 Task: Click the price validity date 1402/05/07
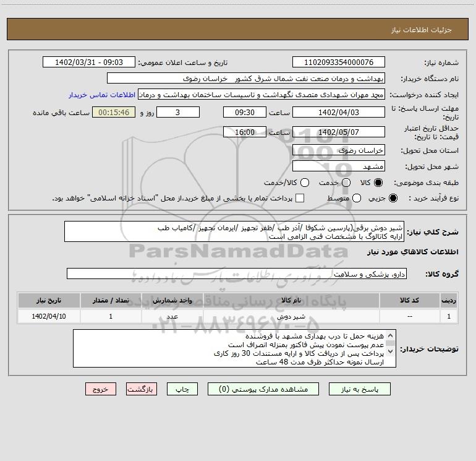point(339,132)
